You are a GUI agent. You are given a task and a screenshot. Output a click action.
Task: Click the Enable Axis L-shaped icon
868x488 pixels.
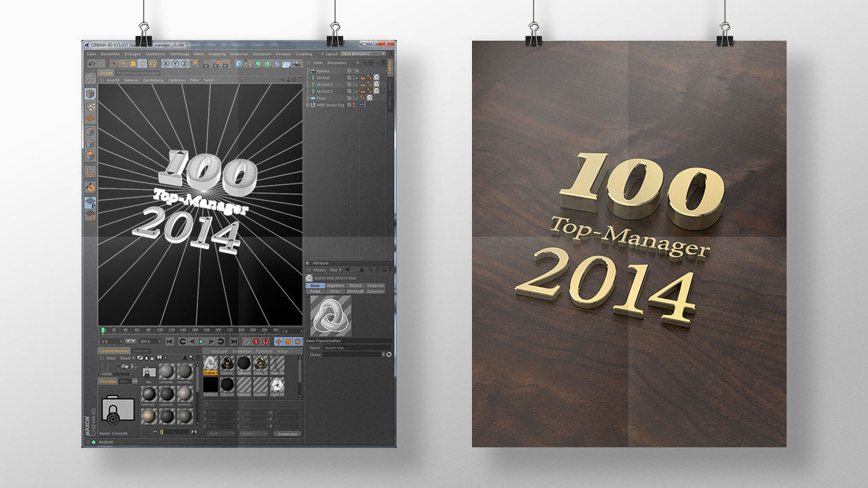tap(90, 172)
